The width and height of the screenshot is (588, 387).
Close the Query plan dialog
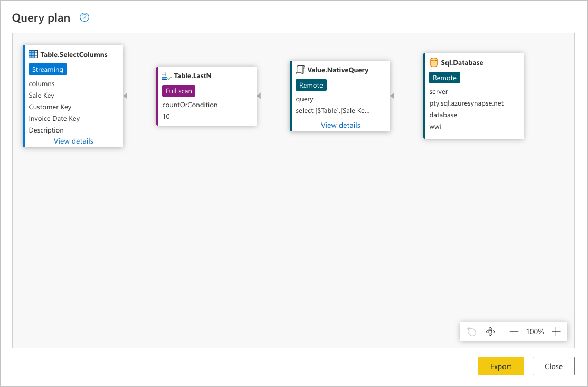click(554, 366)
